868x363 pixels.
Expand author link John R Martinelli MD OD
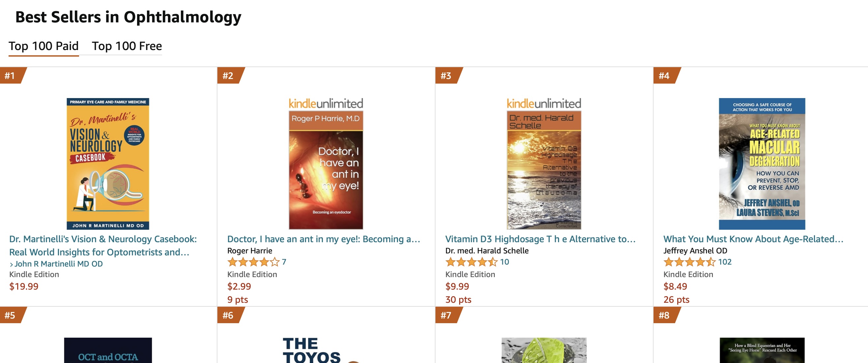click(56, 264)
